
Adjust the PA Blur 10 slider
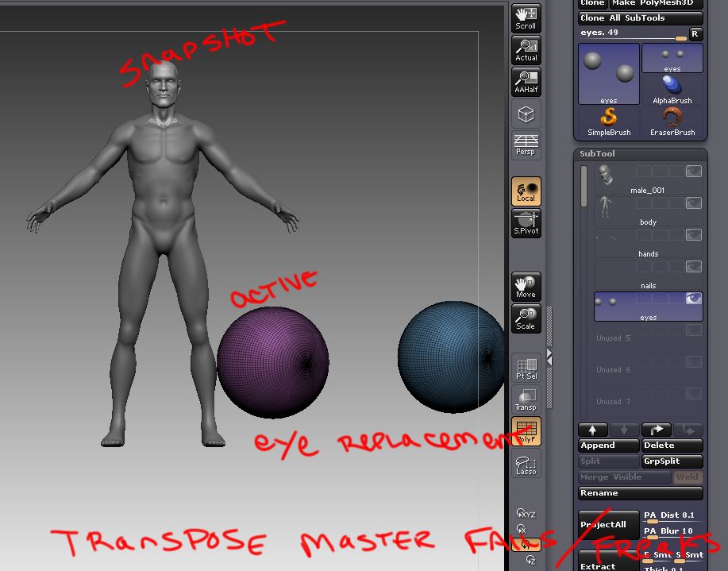(672, 532)
